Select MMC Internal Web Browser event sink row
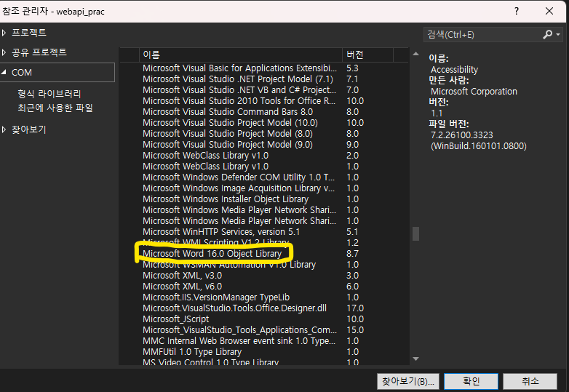 click(x=264, y=341)
